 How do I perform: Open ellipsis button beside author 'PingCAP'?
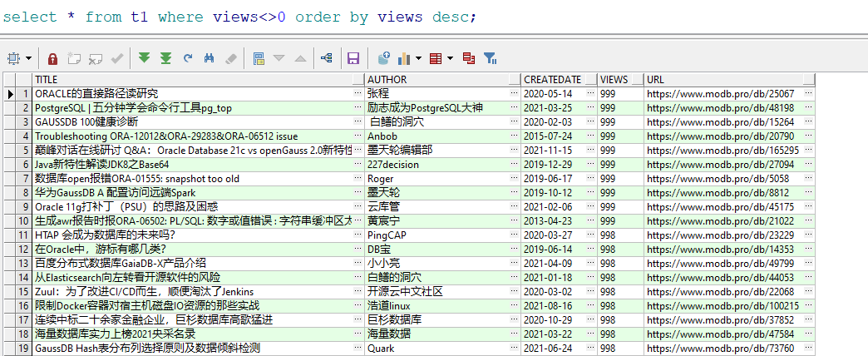coord(515,235)
